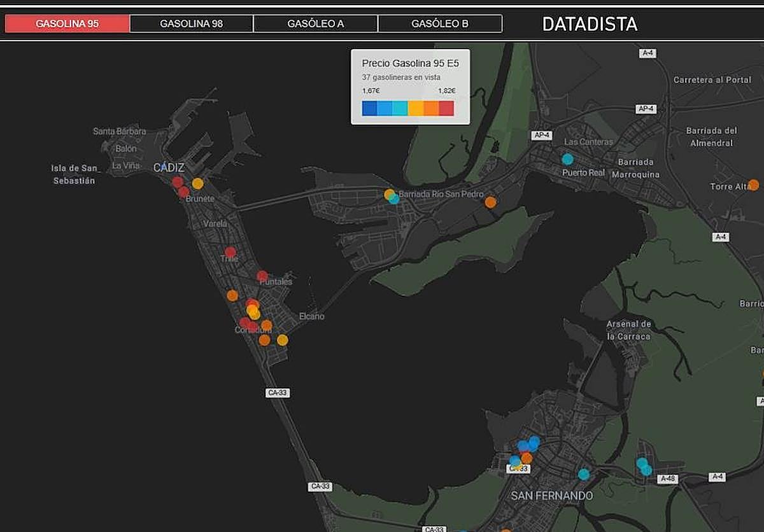764x532 pixels.
Task: Click the orange marker above San Fernando CA-33 label
Action: (x=527, y=458)
